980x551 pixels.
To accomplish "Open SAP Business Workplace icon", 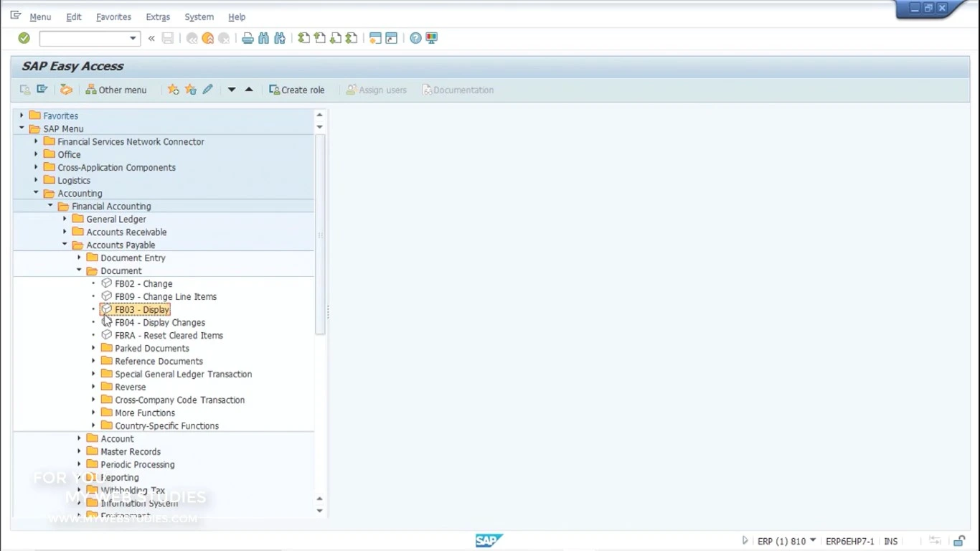I will [66, 90].
